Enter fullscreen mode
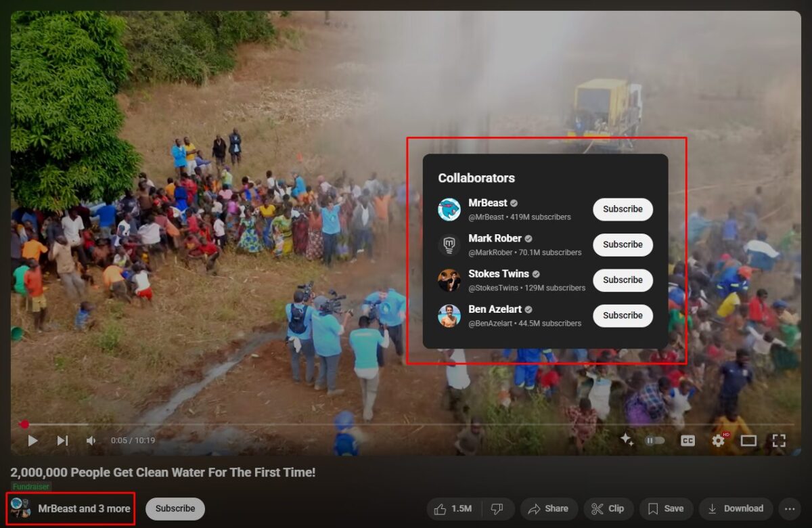 [778, 440]
